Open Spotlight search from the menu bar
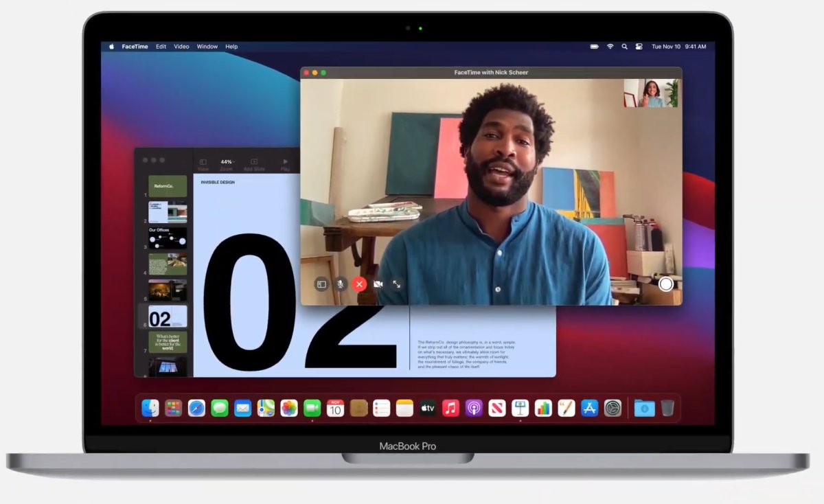824x504 pixels. 623,46
